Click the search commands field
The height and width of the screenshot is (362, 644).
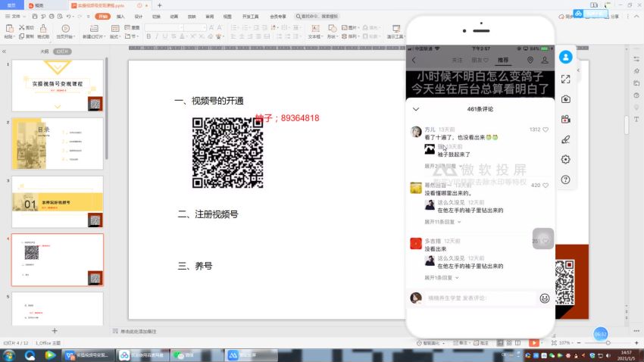click(317, 17)
